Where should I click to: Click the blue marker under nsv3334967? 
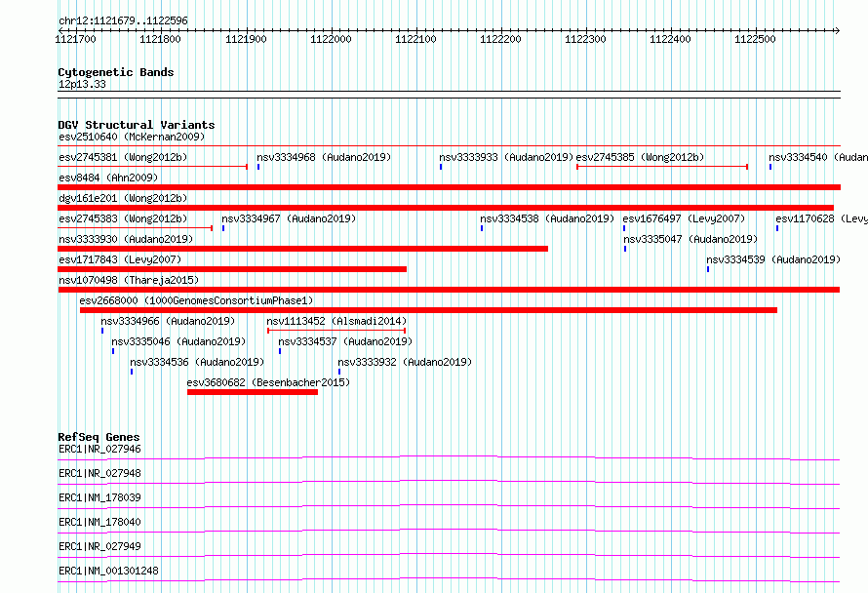pyautogui.click(x=223, y=228)
